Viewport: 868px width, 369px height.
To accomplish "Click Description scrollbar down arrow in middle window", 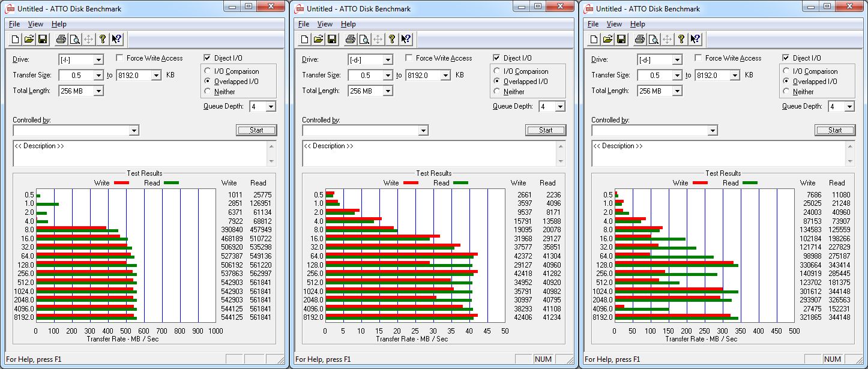I will (x=561, y=161).
